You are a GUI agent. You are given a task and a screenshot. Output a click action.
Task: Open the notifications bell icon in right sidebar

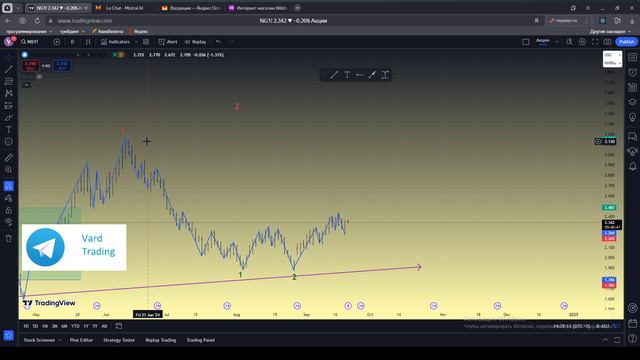tap(633, 166)
